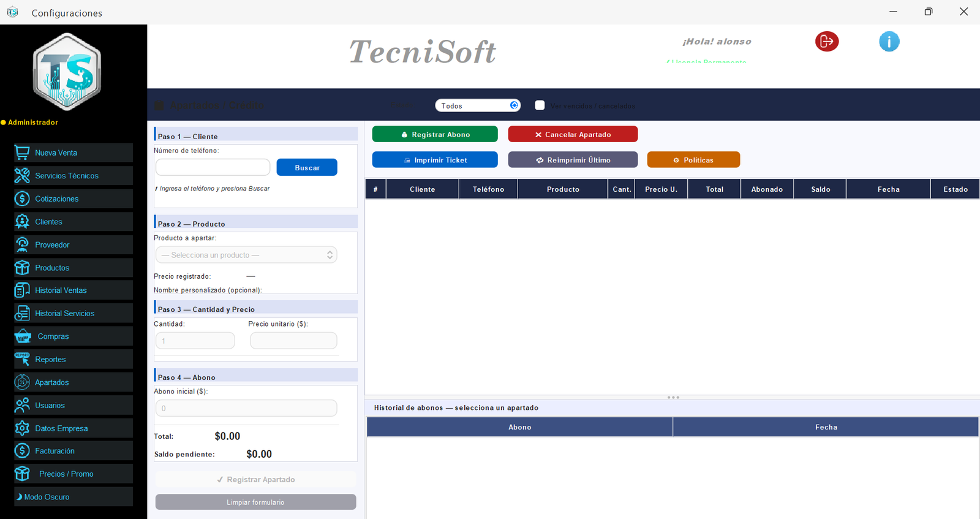Open the 'Todos' filter dropdown

(x=478, y=105)
